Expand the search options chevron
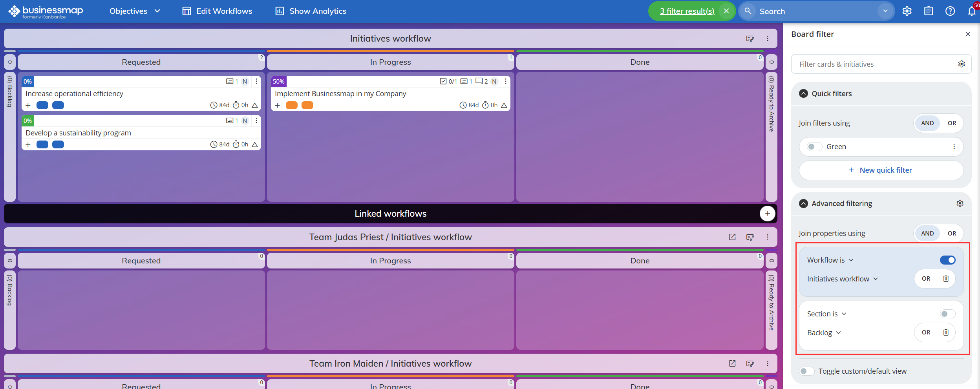Image resolution: width=980 pixels, height=389 pixels. [885, 11]
